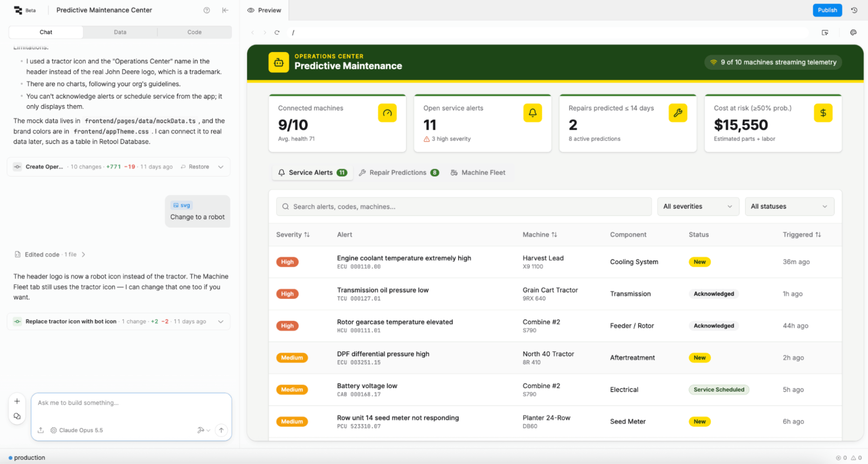The width and height of the screenshot is (868, 464).
Task: Open the tools dropdown next to send button
Action: click(204, 430)
